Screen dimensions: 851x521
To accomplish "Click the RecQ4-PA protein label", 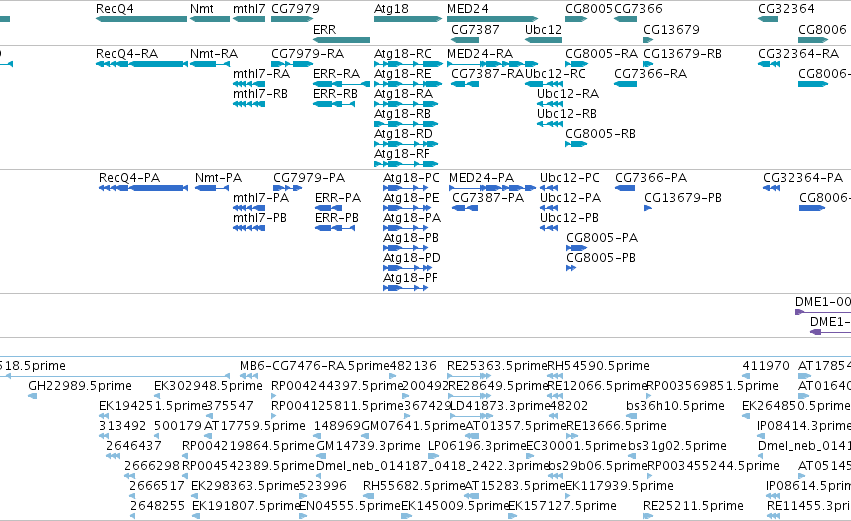I will [x=129, y=178].
